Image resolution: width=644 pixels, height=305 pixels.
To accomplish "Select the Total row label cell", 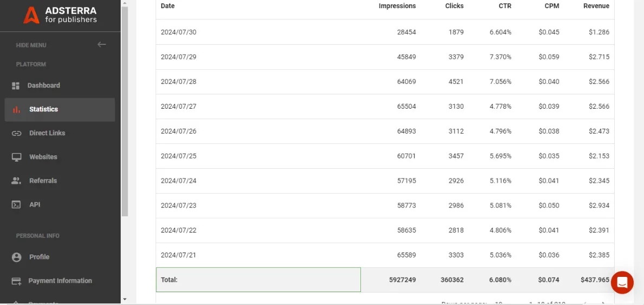I will pos(258,280).
